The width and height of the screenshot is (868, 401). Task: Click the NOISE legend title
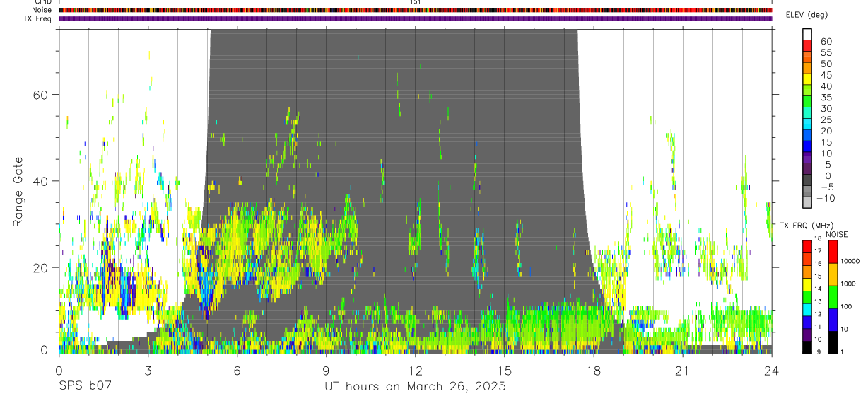(x=836, y=234)
